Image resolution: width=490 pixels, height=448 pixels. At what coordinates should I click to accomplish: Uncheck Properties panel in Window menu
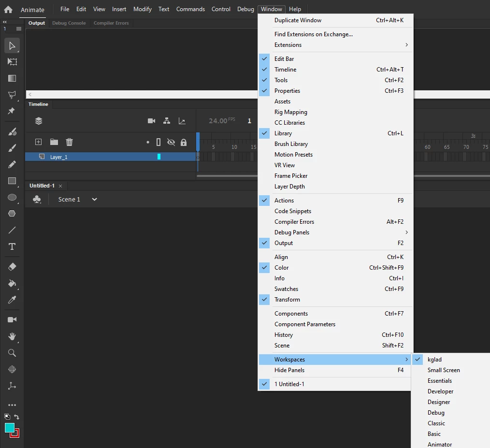(336, 91)
